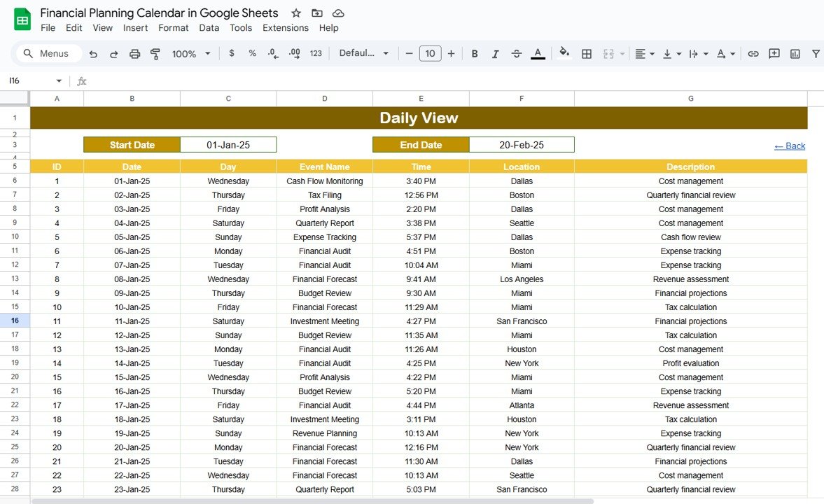Apply percent format from the toolbar

tap(252, 53)
